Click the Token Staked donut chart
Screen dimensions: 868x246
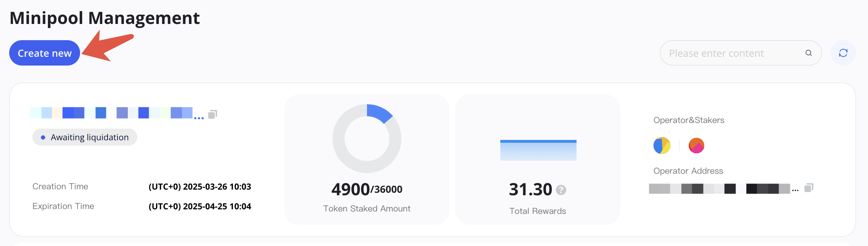click(367, 139)
